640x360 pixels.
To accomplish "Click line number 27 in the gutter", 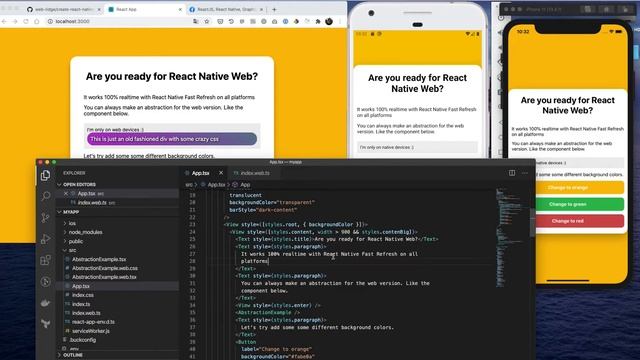I will (192, 254).
